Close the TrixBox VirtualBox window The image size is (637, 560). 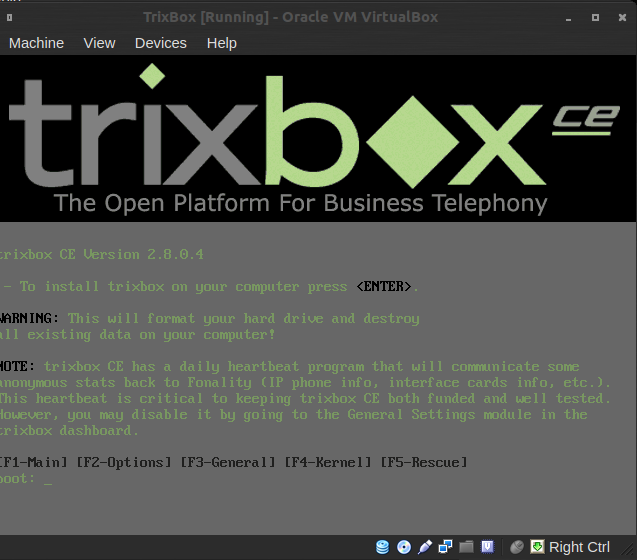click(622, 17)
